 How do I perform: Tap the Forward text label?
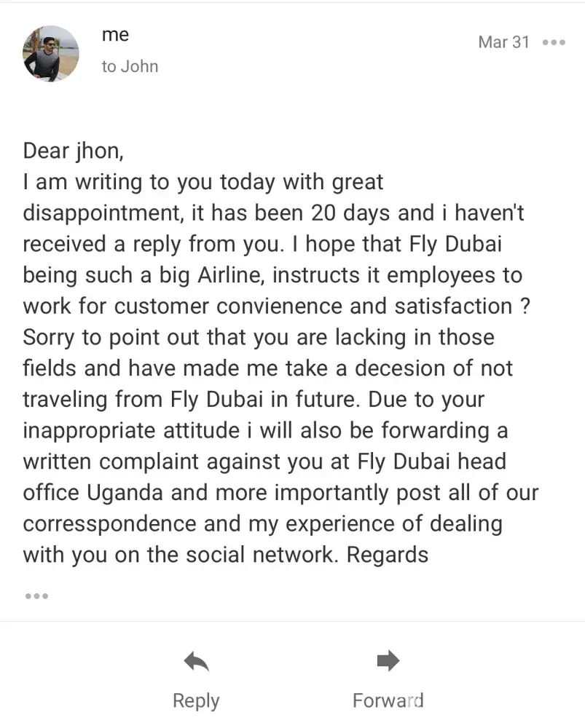pyautogui.click(x=388, y=701)
